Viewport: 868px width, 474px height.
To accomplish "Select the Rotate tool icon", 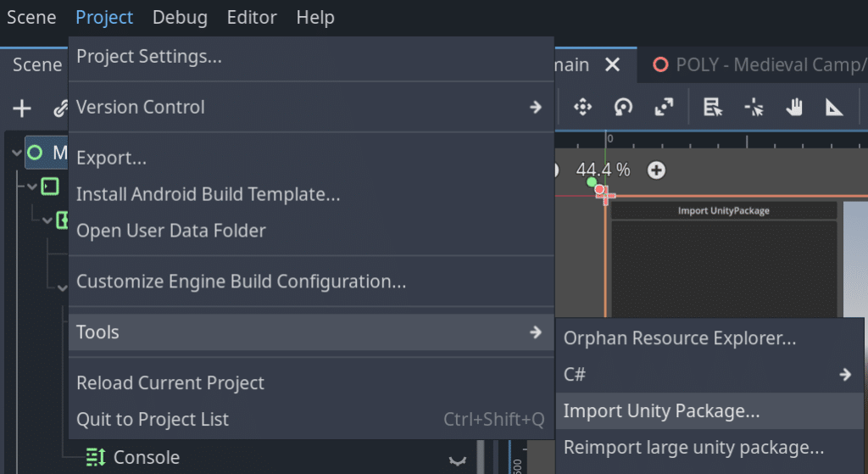I will (623, 107).
